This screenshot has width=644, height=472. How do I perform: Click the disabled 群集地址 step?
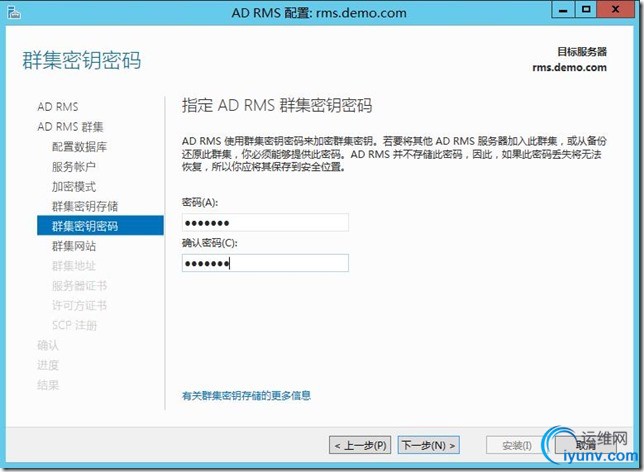[74, 266]
